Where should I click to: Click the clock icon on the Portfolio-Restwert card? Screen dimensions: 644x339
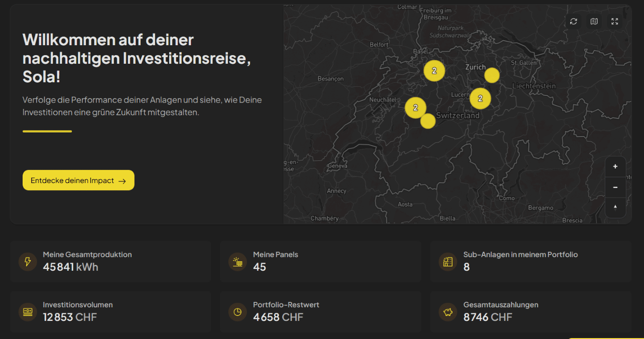pyautogui.click(x=237, y=311)
